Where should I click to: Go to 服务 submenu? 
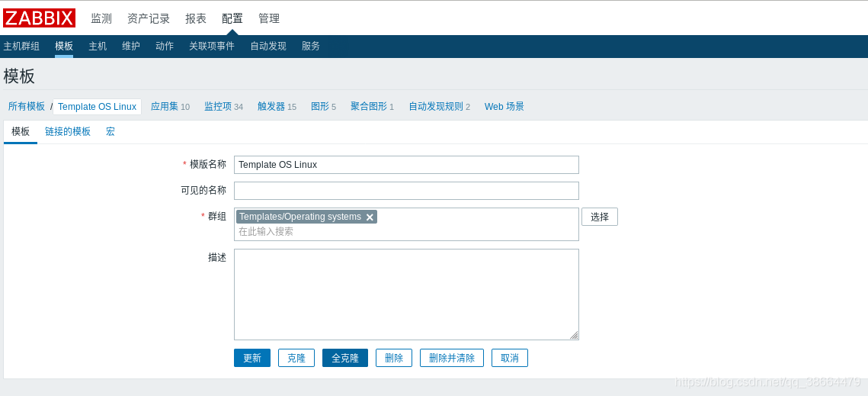(311, 46)
